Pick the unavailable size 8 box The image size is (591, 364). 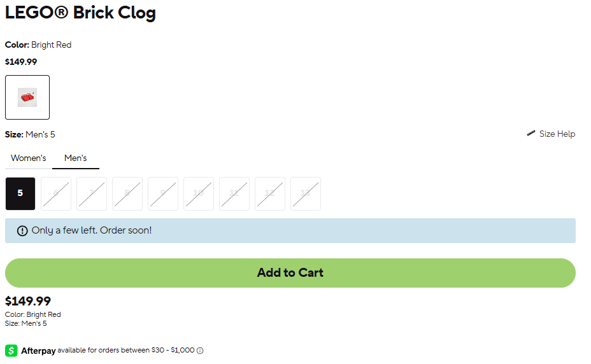pos(127,193)
